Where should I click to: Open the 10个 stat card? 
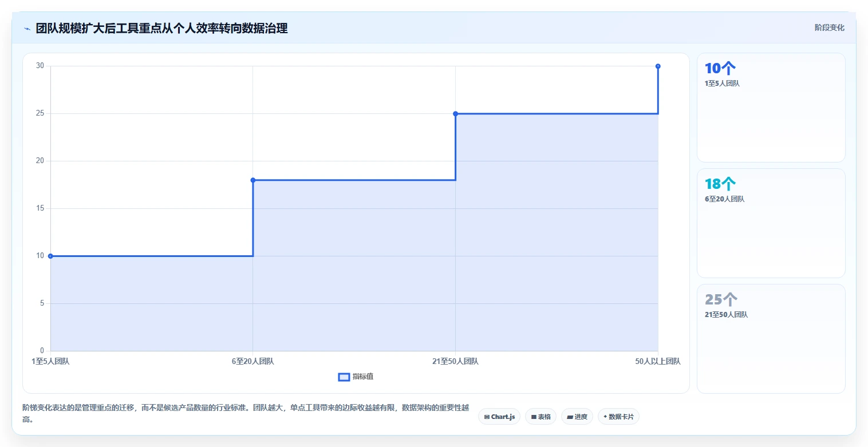pyautogui.click(x=771, y=108)
